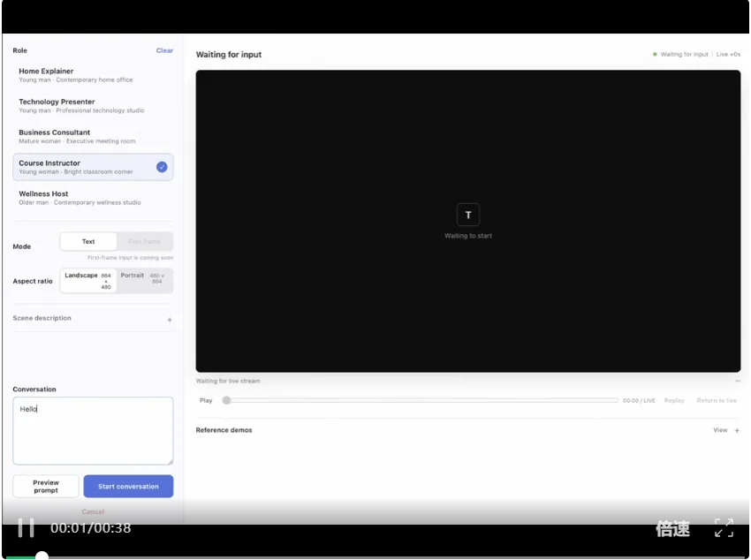Clear the selected role
The width and height of the screenshot is (751, 560).
pos(164,50)
